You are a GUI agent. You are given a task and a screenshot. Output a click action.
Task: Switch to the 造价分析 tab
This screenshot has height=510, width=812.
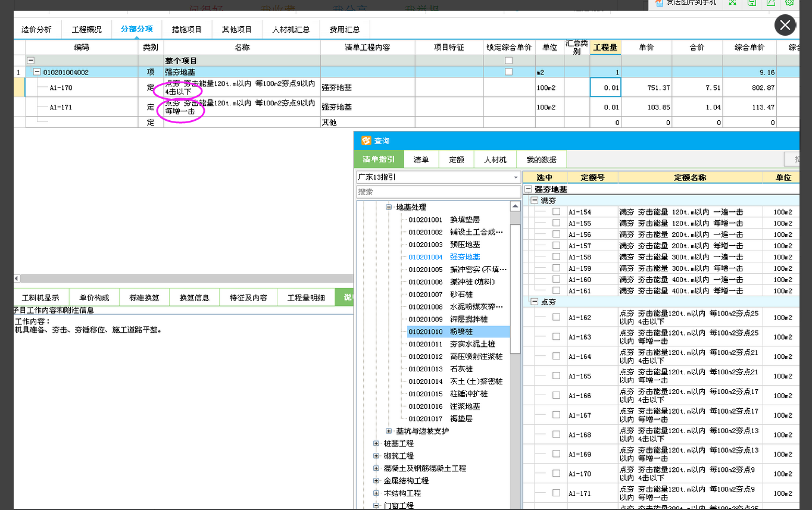(x=36, y=29)
